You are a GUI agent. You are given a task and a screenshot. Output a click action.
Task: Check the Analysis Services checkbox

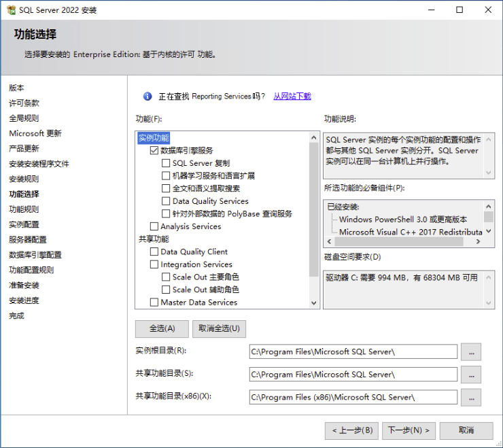[154, 226]
